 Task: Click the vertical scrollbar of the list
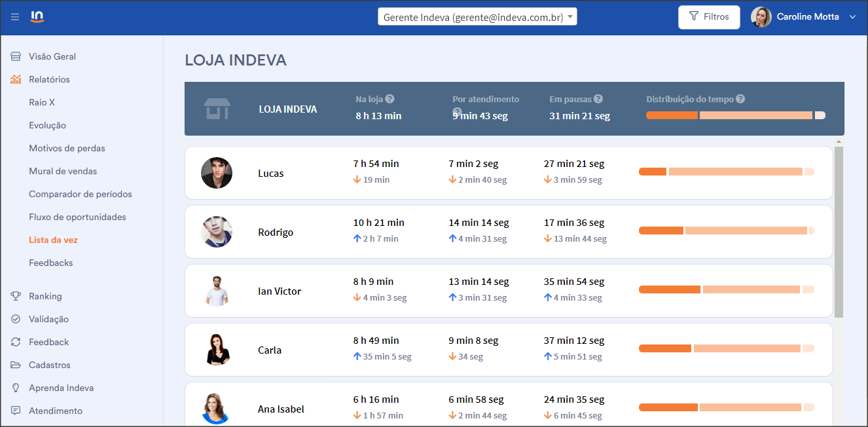[x=839, y=229]
